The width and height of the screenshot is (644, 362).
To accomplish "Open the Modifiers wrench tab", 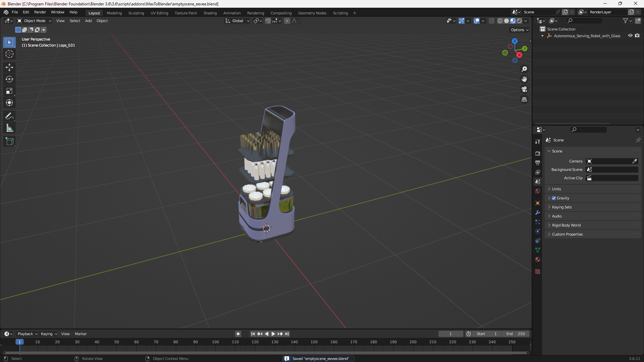I will coord(538,213).
